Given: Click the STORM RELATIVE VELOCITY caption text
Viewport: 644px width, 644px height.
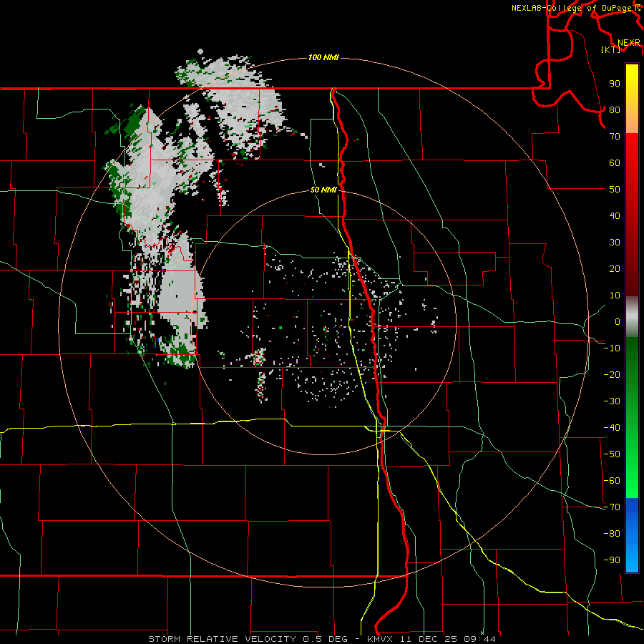Looking at the screenshot, I should (222, 639).
